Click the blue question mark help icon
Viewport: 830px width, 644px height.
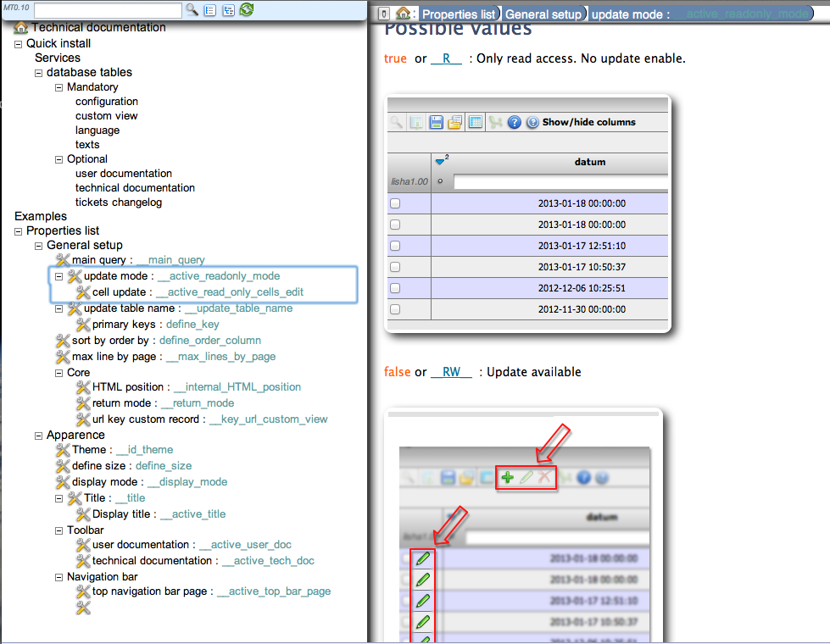513,122
